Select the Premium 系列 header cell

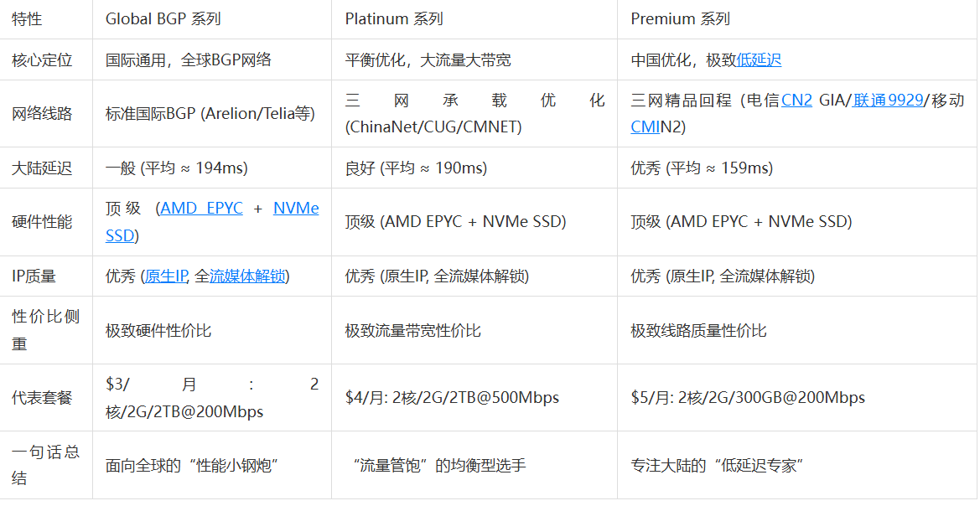coord(680,19)
